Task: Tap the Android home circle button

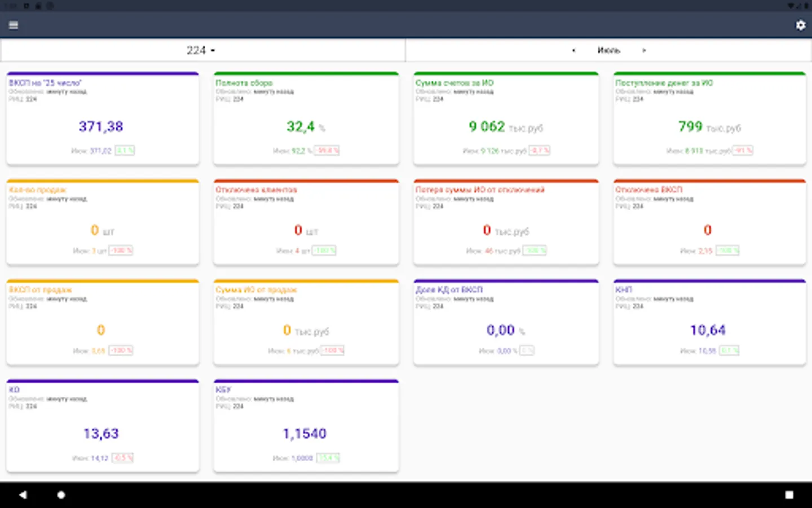Action: point(61,495)
